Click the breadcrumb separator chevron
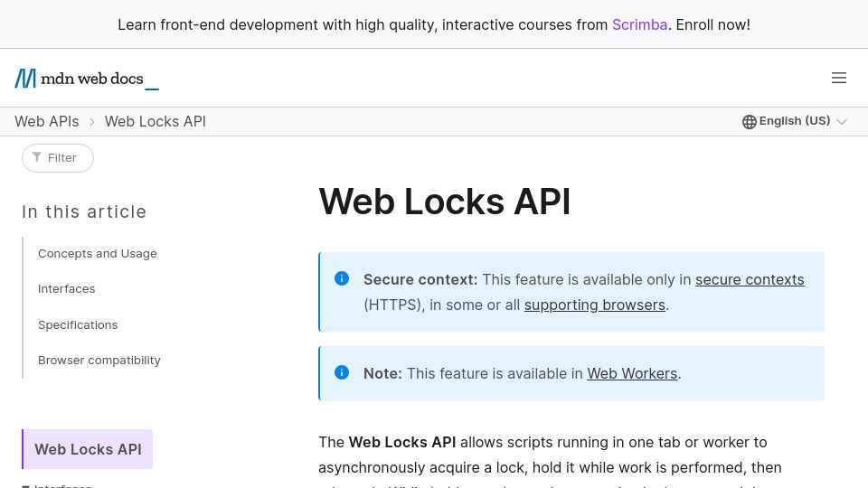Viewport: 868px width, 488px height. 92,122
